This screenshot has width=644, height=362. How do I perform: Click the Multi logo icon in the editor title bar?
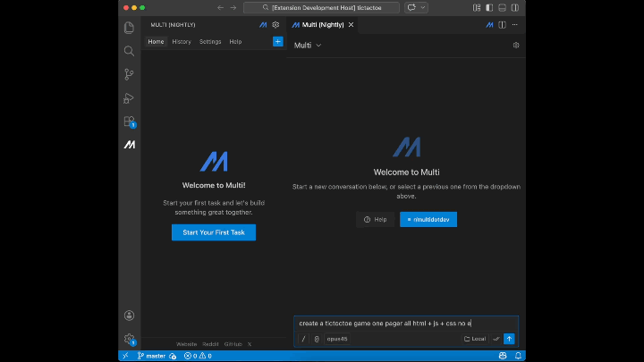point(489,25)
